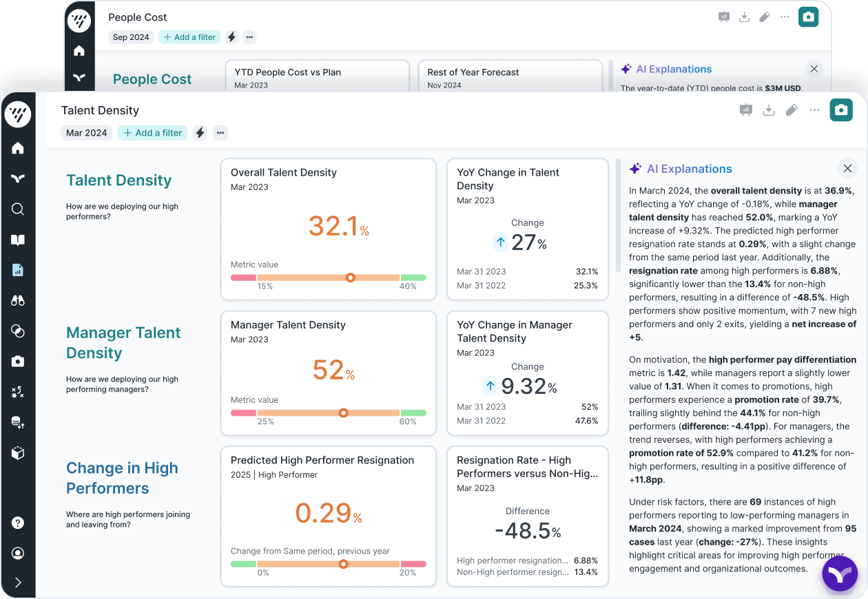Open the Rest of Year Forecast card

[510, 76]
